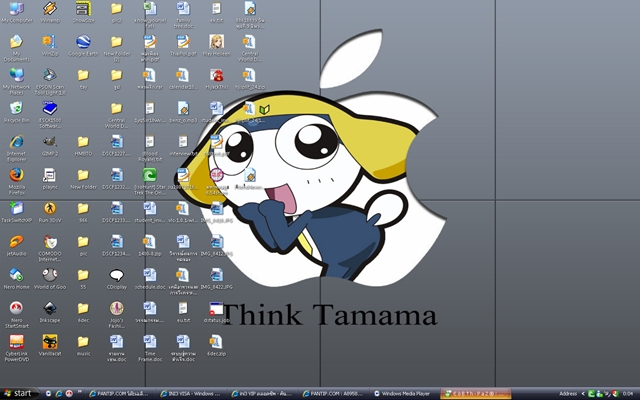Image resolution: width=640 pixels, height=400 pixels.
Task: Switch to first PANTIP.COM taskbar window
Action: coord(121,394)
